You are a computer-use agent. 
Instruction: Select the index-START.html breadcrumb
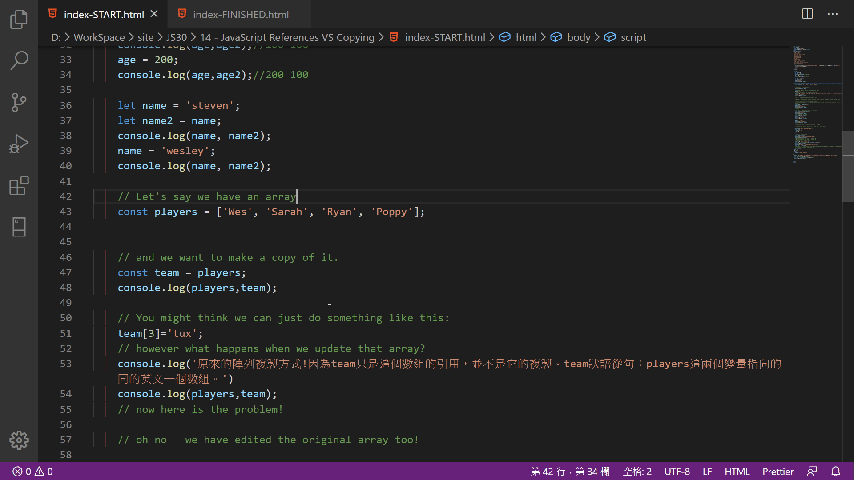click(x=437, y=37)
